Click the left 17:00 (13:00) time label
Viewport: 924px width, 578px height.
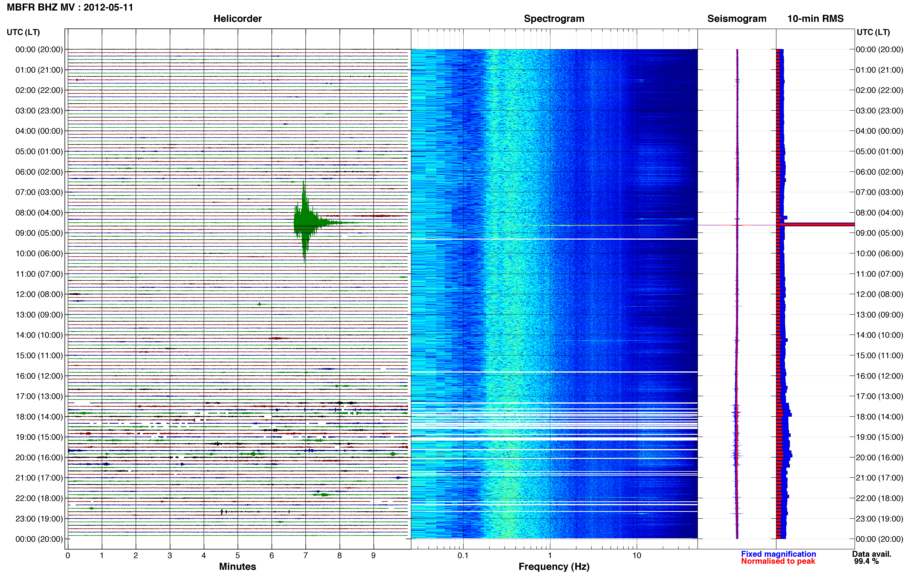[x=39, y=396]
